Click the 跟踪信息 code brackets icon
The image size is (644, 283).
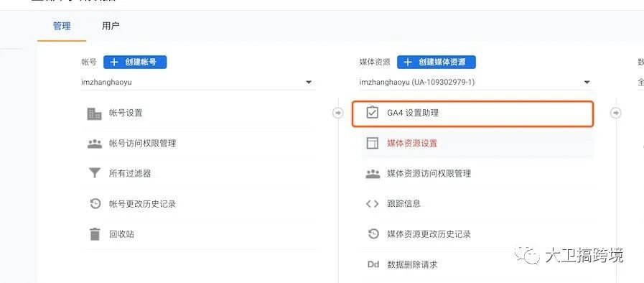(x=372, y=204)
